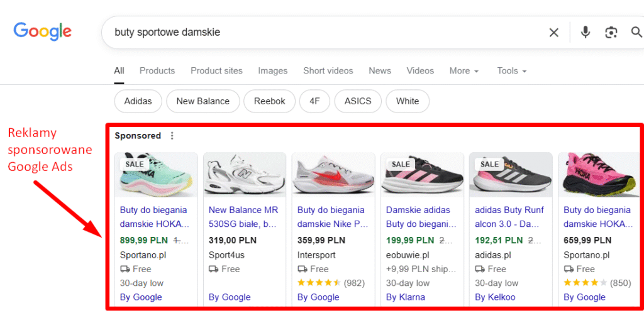
Task: Click By Google under Intersport ad
Action: 318,297
